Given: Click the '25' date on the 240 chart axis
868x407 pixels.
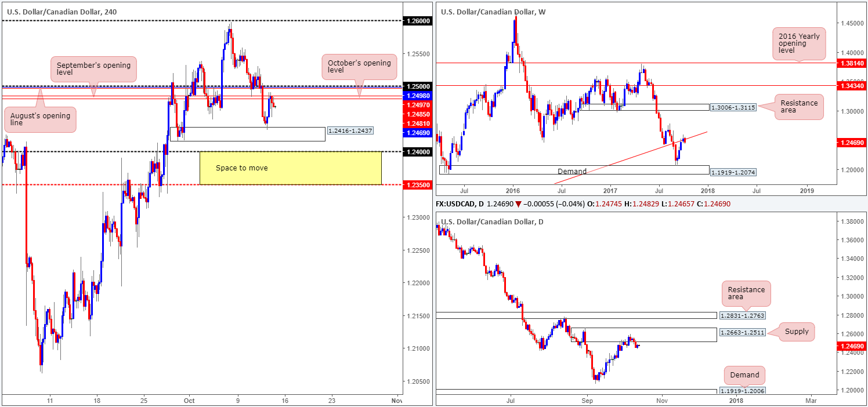Looking at the screenshot, I should coord(144,400).
